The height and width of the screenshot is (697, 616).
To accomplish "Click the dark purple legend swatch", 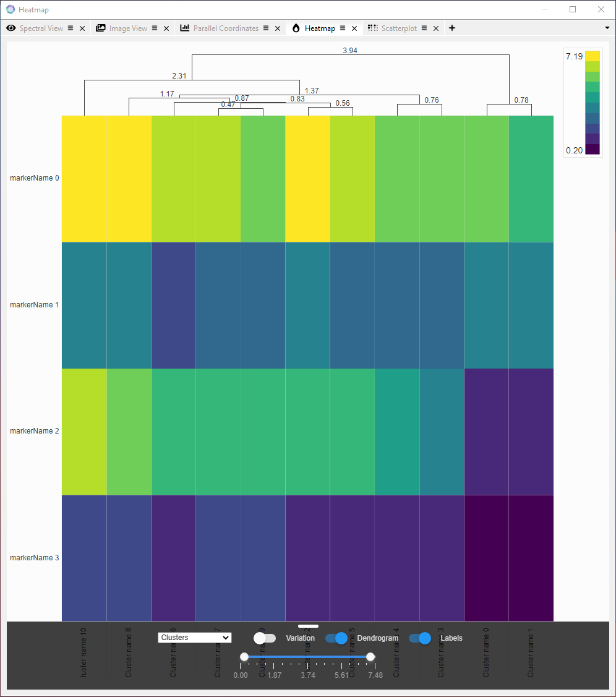I will (x=592, y=150).
